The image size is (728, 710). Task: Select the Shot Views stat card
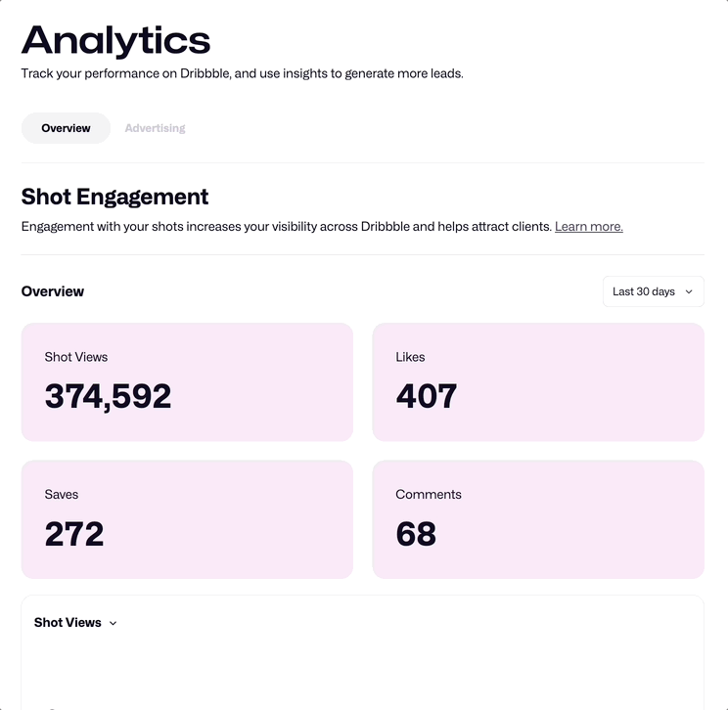pos(187,381)
